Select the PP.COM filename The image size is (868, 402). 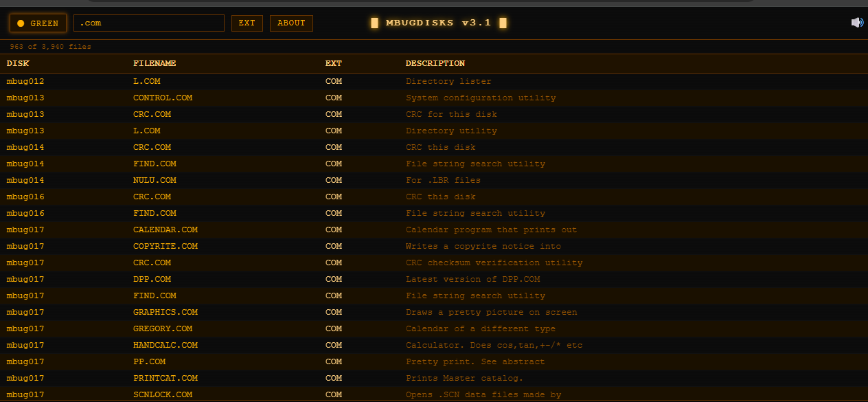pos(150,361)
